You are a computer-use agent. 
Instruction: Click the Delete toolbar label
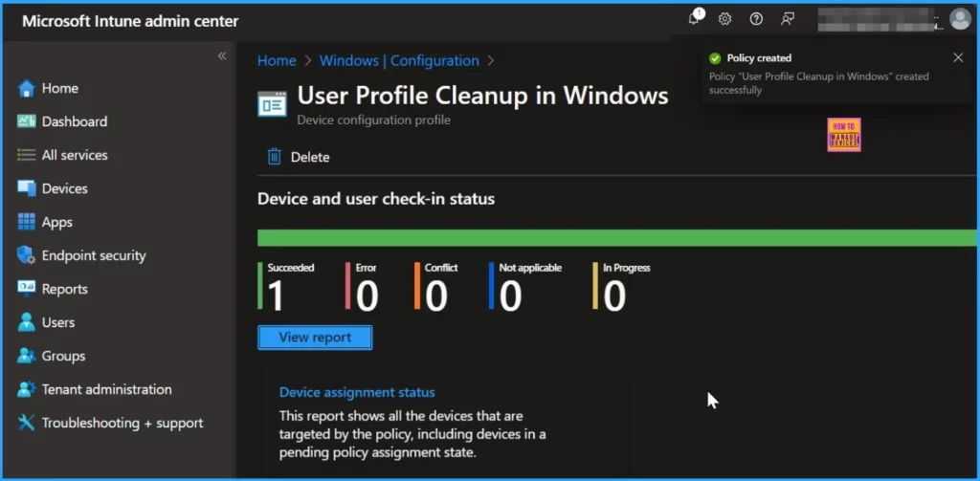(310, 158)
